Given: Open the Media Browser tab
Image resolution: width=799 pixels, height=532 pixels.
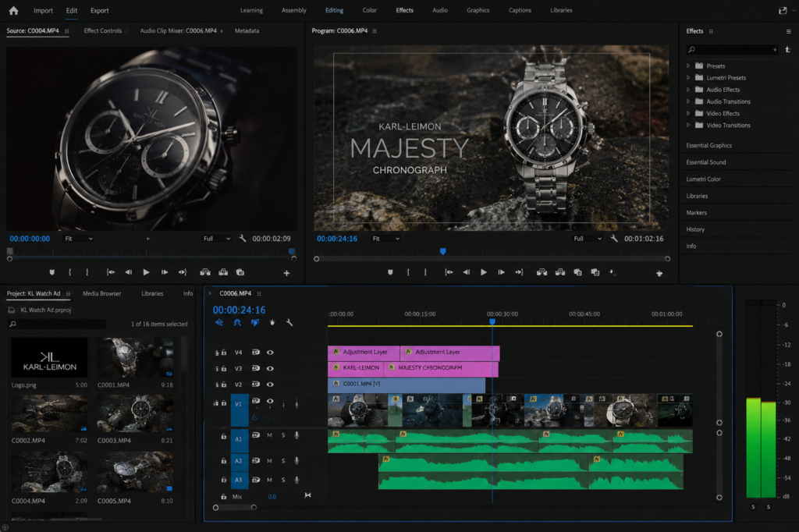Looking at the screenshot, I should pos(102,293).
